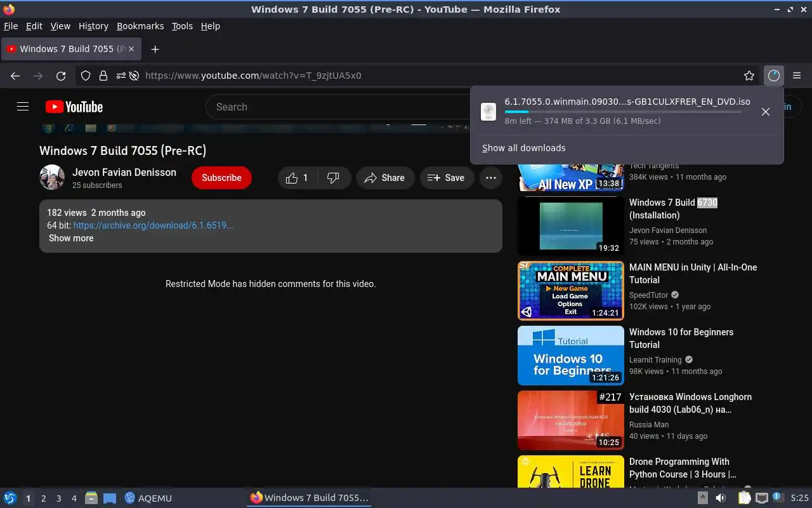Toggle the Firefox downloads panel button
Viewport: 812px width, 508px height.
773,76
